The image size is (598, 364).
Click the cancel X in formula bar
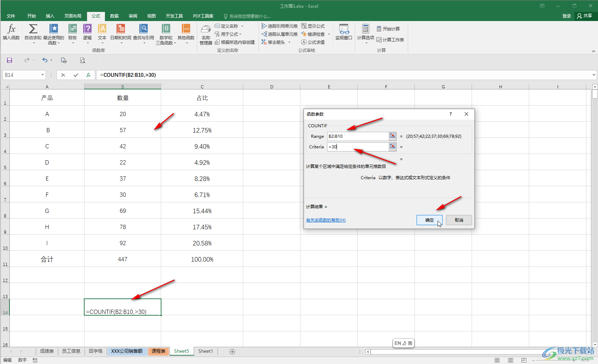[x=63, y=75]
